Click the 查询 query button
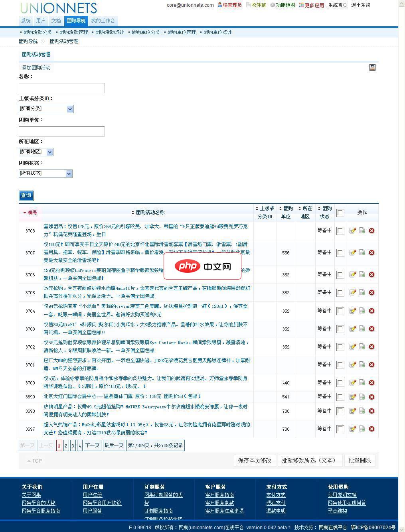 pos(26,195)
